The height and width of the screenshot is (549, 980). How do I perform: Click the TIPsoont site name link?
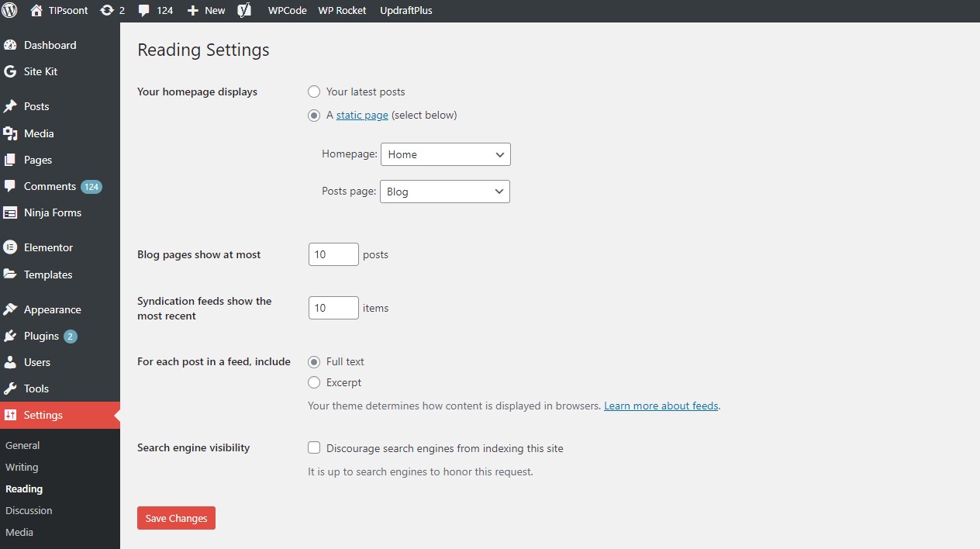[68, 11]
